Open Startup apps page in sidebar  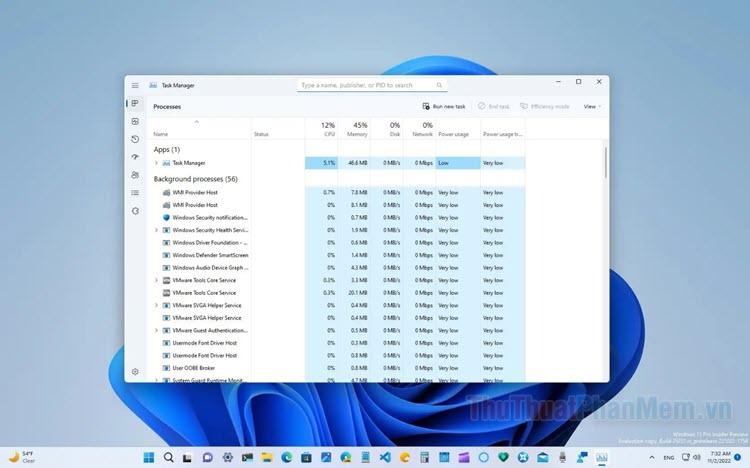click(x=135, y=157)
